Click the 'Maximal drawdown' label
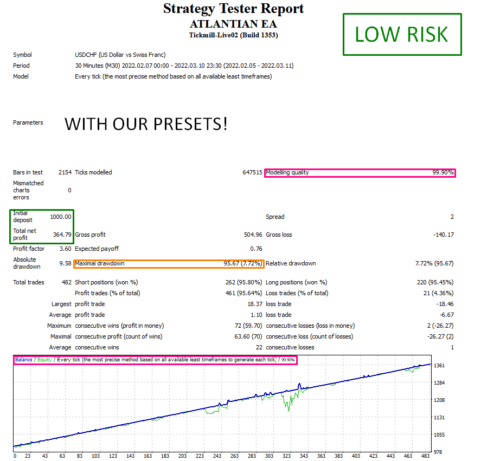 pos(100,263)
